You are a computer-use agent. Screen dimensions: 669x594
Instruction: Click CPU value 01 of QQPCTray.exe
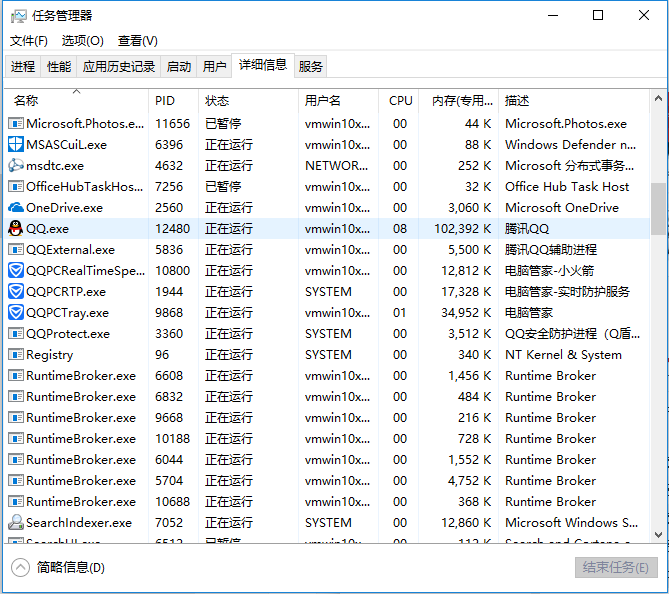(400, 313)
